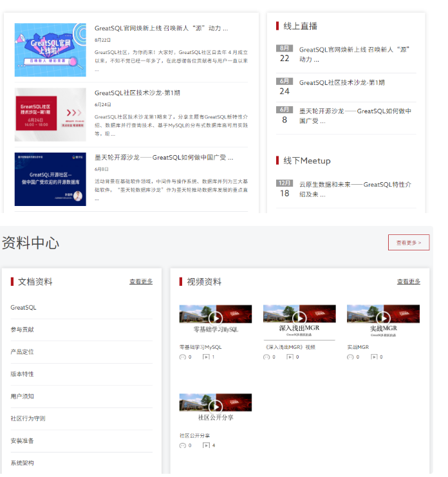
Task: Click 零基础学习MySQL video title text
Action: [x=200, y=347]
